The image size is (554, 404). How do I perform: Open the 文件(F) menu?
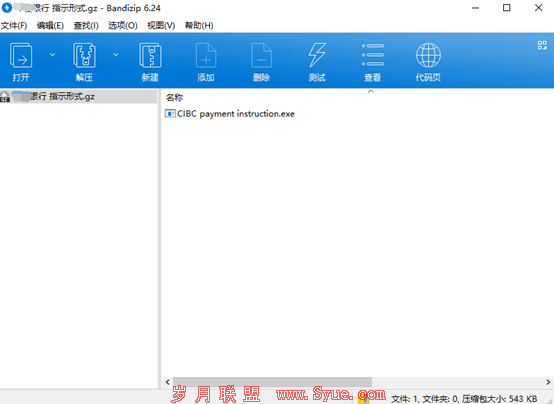14,25
